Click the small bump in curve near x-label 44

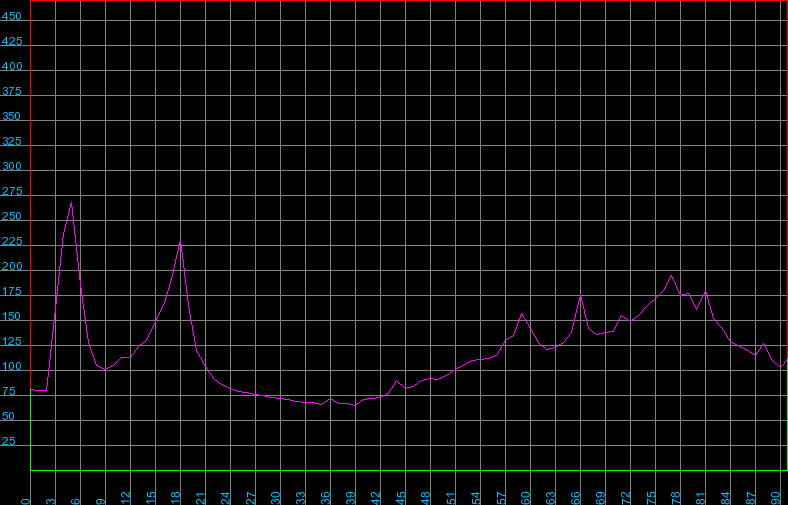click(x=396, y=380)
